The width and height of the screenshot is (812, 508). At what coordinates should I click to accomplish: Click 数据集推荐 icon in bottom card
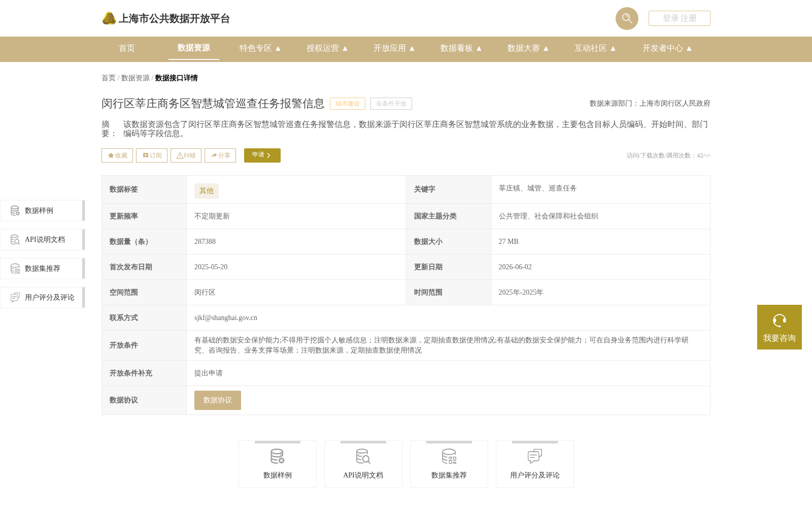pos(449,457)
